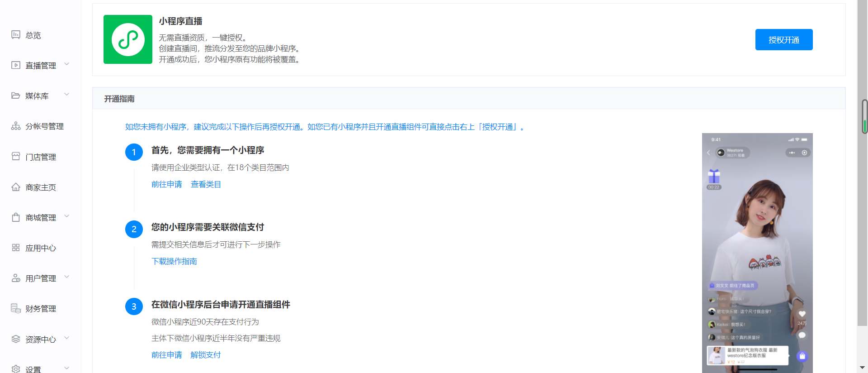Expand the 直播管理 menu chevron

point(67,64)
